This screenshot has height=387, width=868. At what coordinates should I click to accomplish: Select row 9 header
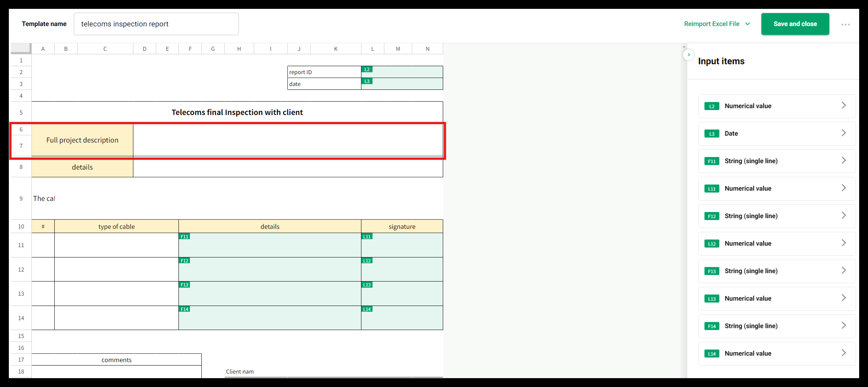[x=21, y=198]
